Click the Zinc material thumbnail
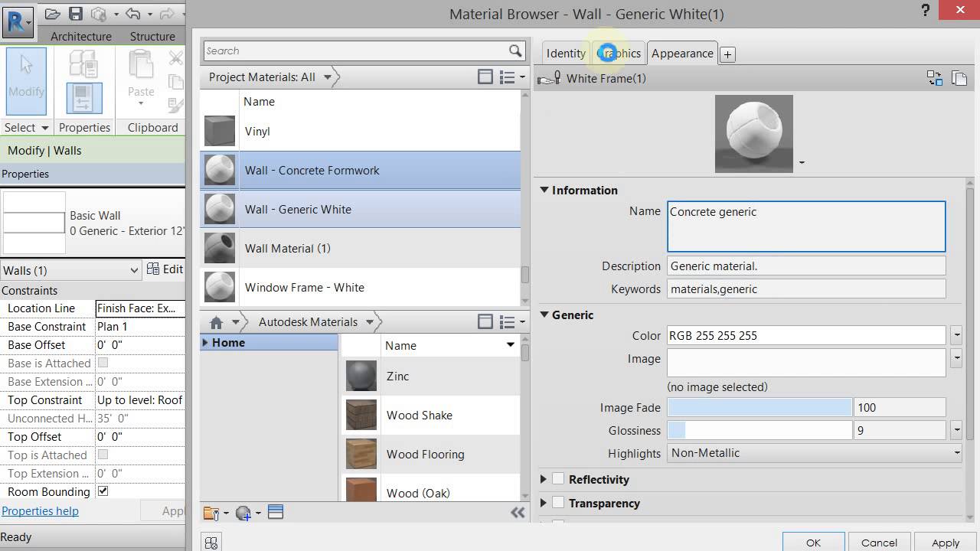980x551 pixels. (361, 376)
